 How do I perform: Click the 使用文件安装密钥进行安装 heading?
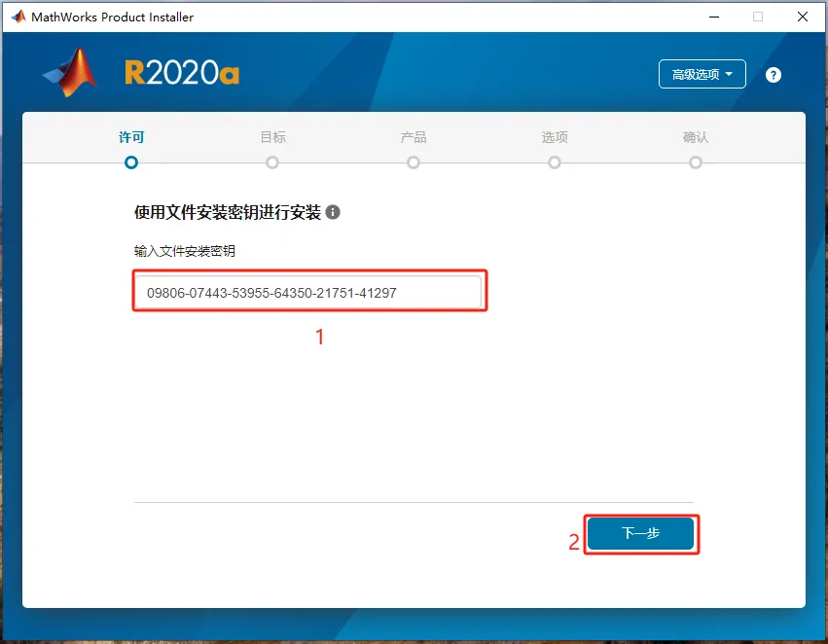point(228,212)
